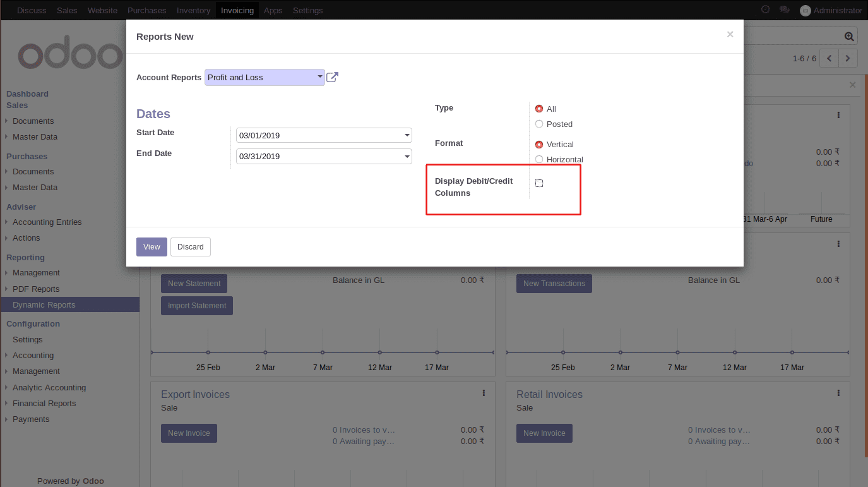Expand Sales Master Data in sidebar
This screenshot has width=868, height=487.
35,136
